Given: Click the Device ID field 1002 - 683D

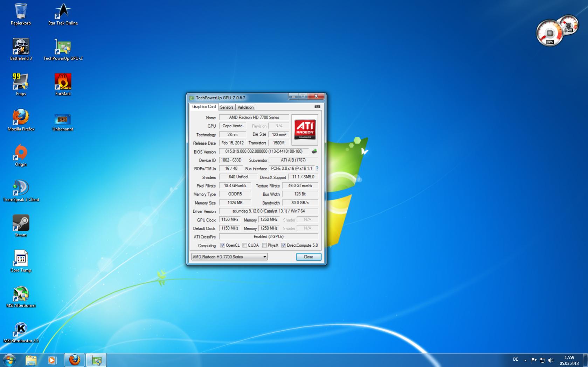Looking at the screenshot, I should pyautogui.click(x=231, y=160).
